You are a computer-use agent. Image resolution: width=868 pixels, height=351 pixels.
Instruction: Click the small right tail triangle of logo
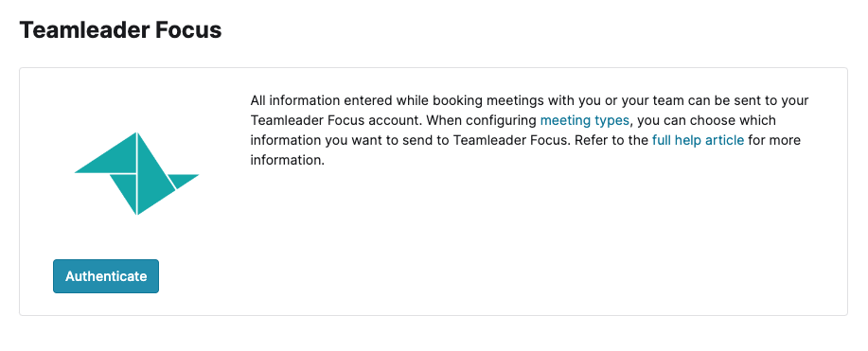[x=181, y=180]
